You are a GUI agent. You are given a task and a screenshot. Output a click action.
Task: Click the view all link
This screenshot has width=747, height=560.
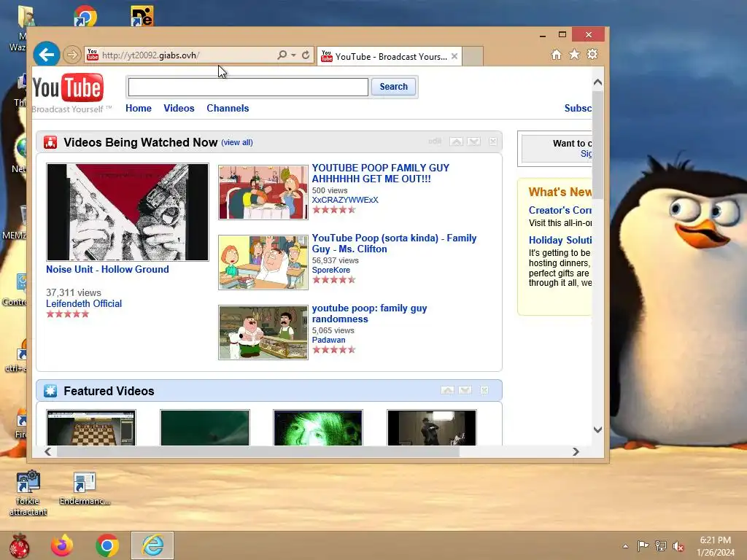pyautogui.click(x=237, y=142)
